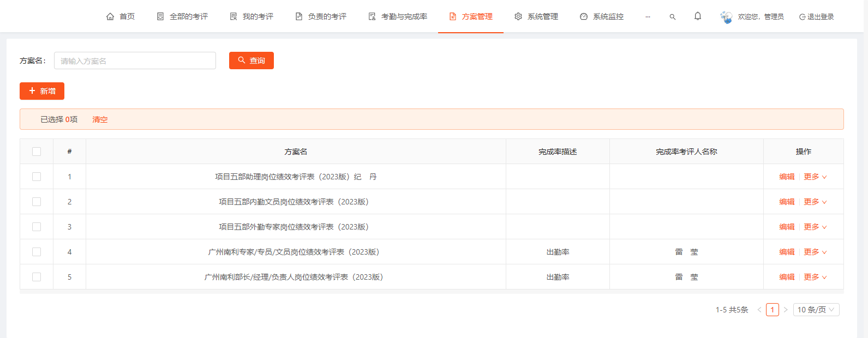The width and height of the screenshot is (868, 338).
Task: Expand 更多 dropdown for row 2
Action: click(x=815, y=202)
